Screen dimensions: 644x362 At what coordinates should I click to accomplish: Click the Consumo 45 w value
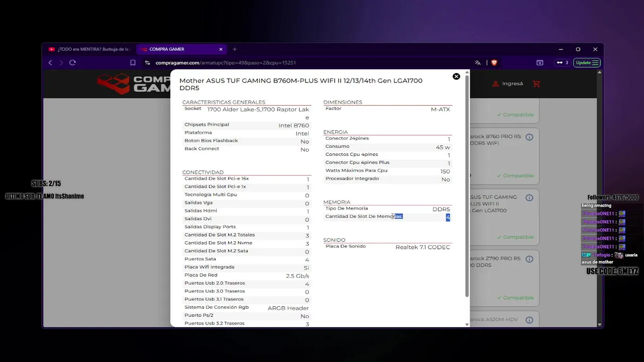(443, 147)
